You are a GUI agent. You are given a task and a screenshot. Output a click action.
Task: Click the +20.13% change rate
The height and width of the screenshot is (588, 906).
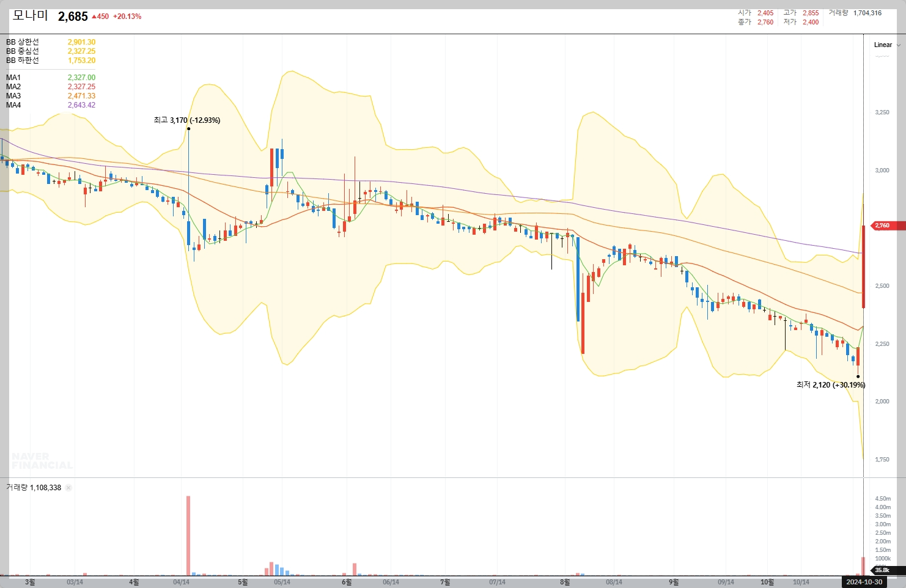tap(127, 17)
